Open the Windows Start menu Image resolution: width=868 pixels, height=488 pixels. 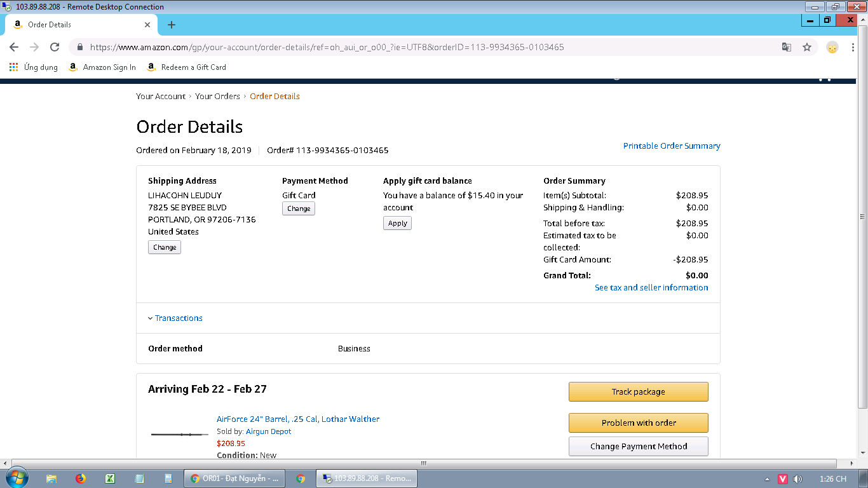(16, 478)
